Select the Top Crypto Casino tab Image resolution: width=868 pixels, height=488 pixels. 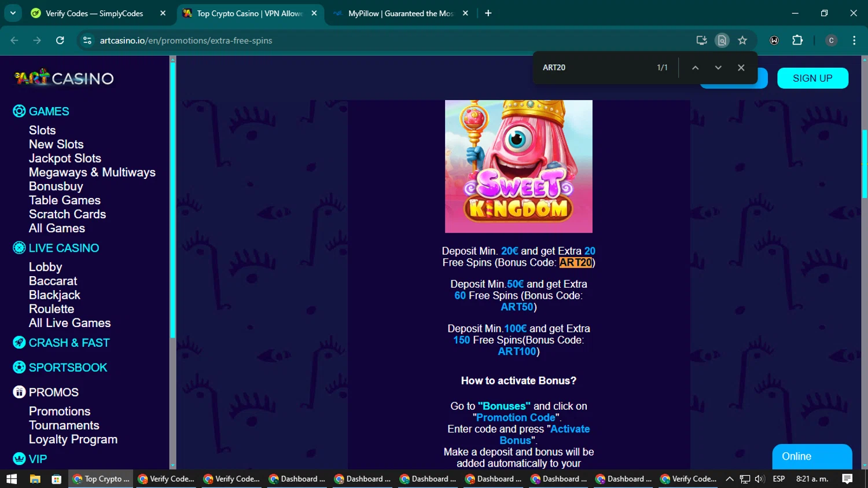pos(249,13)
